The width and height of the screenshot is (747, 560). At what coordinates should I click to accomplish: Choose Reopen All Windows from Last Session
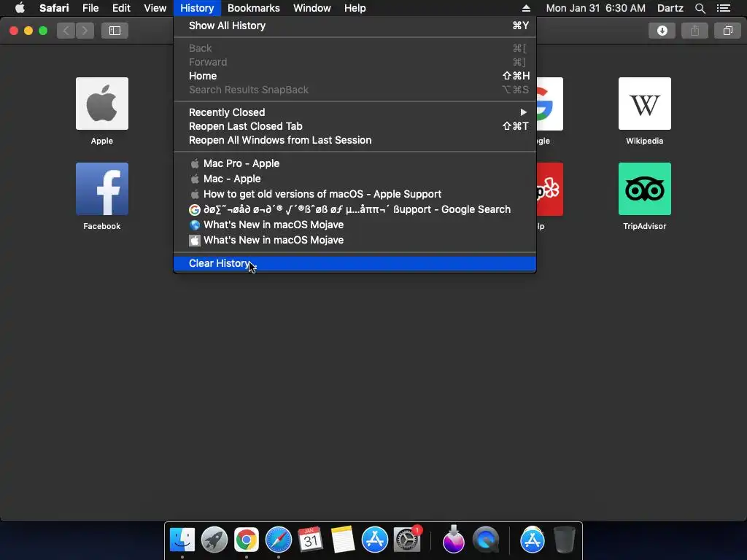pos(355,140)
